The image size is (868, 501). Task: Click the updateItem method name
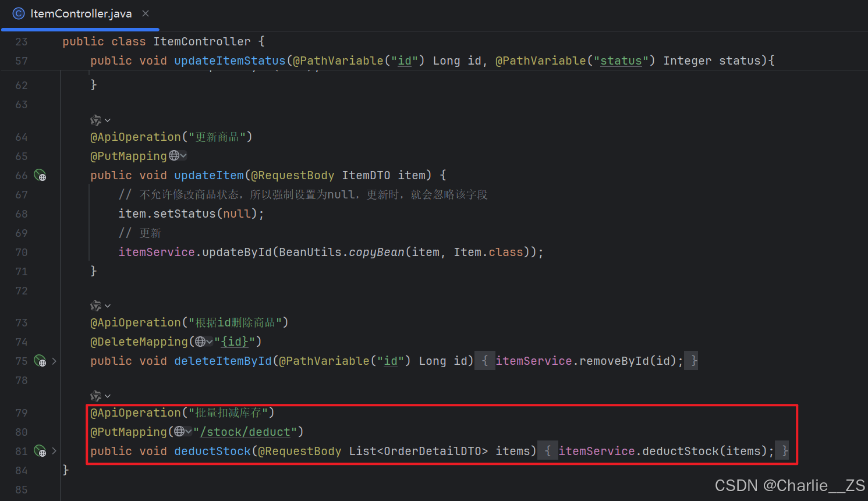click(x=209, y=175)
